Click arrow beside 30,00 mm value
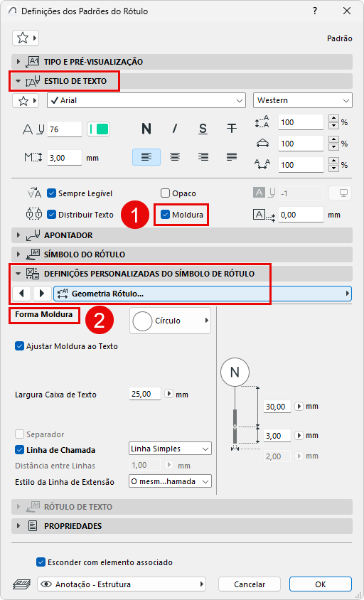 [299, 406]
